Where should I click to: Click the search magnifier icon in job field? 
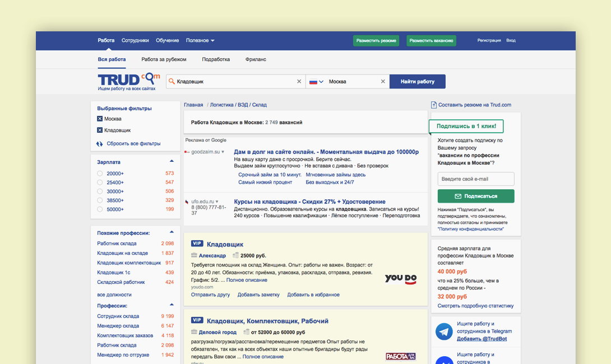(172, 81)
